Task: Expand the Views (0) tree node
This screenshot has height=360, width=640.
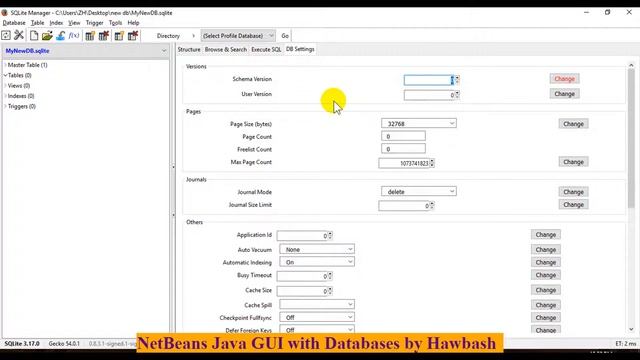Action: pyautogui.click(x=5, y=86)
